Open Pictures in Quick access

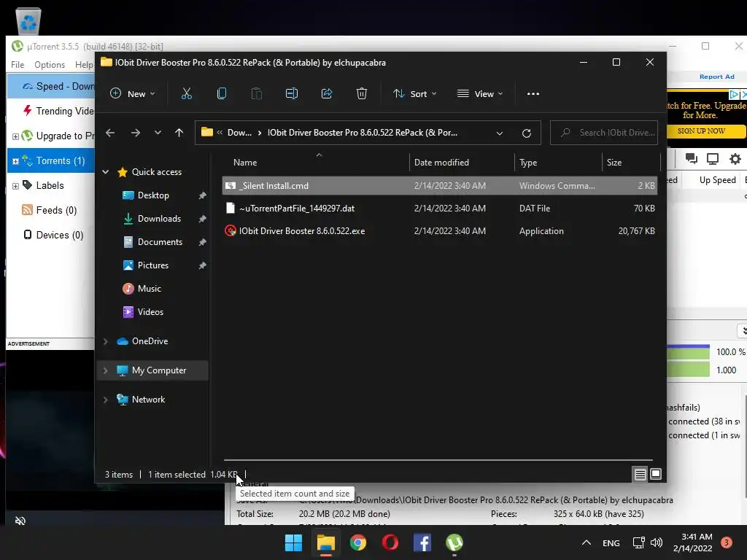click(153, 265)
